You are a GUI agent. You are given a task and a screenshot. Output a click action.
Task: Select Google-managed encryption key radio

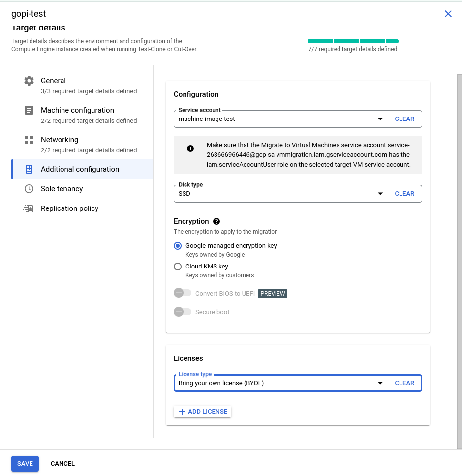tap(178, 246)
